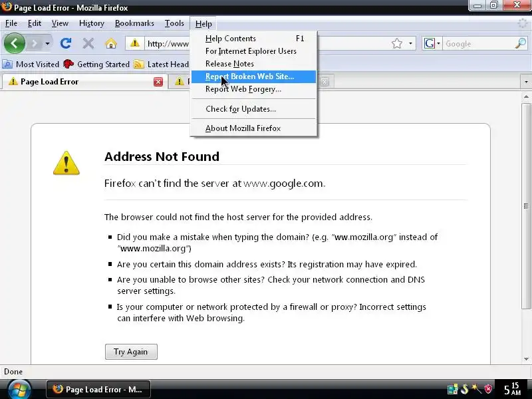The height and width of the screenshot is (399, 532).
Task: Go to the Home page icon
Action: (x=111, y=44)
